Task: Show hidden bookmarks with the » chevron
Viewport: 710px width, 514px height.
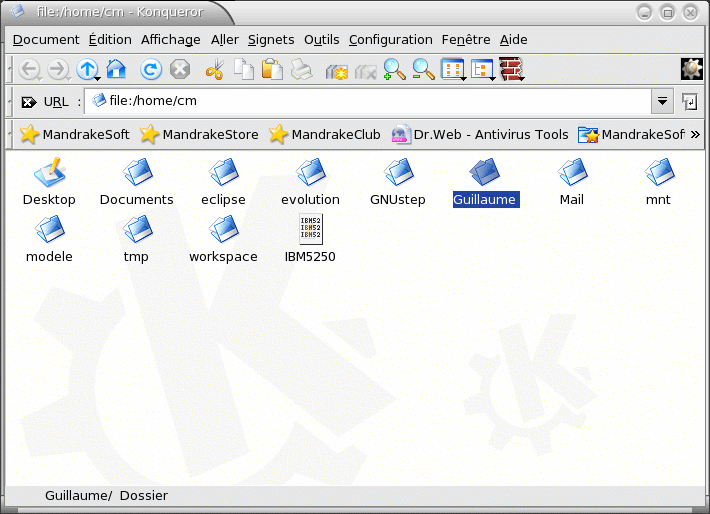Action: click(x=695, y=135)
